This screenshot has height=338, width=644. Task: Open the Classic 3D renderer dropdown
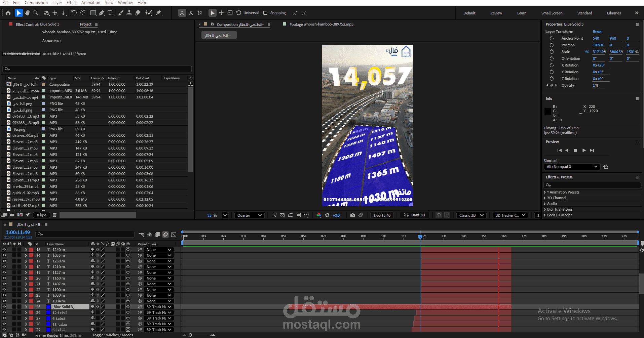(471, 215)
